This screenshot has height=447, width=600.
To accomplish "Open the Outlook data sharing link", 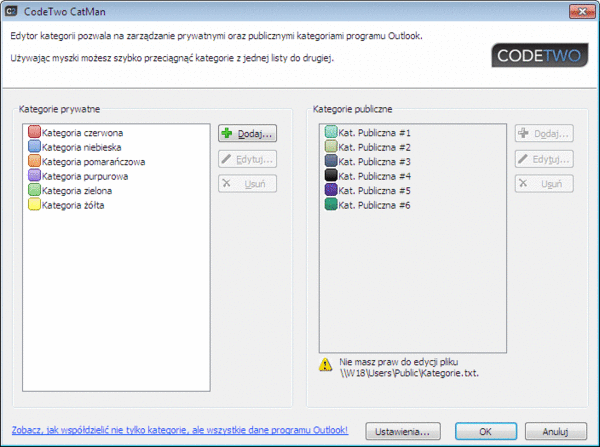I will tap(180, 430).
